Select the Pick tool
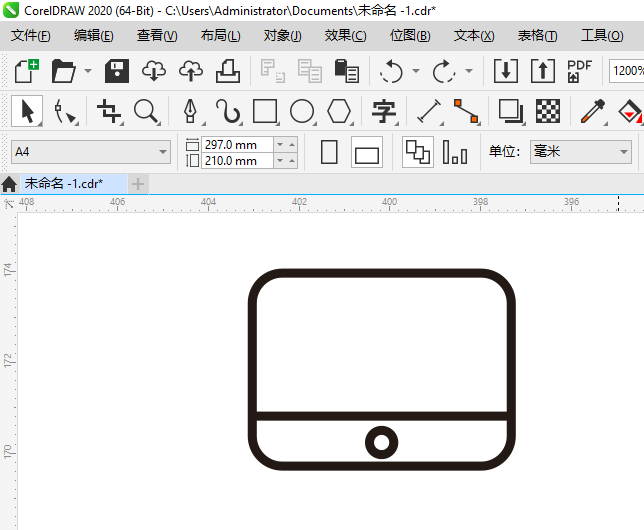This screenshot has width=644, height=530. (x=27, y=111)
